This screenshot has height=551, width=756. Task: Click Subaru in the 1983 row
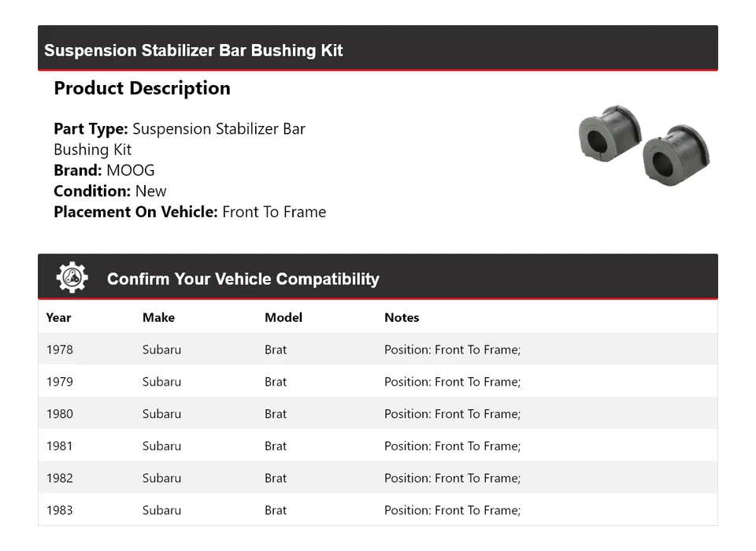161,510
